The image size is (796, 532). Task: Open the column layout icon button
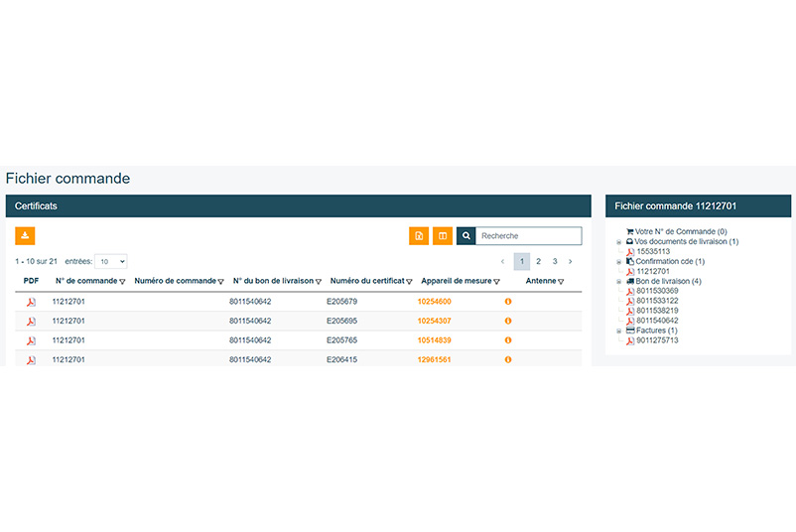pos(443,236)
